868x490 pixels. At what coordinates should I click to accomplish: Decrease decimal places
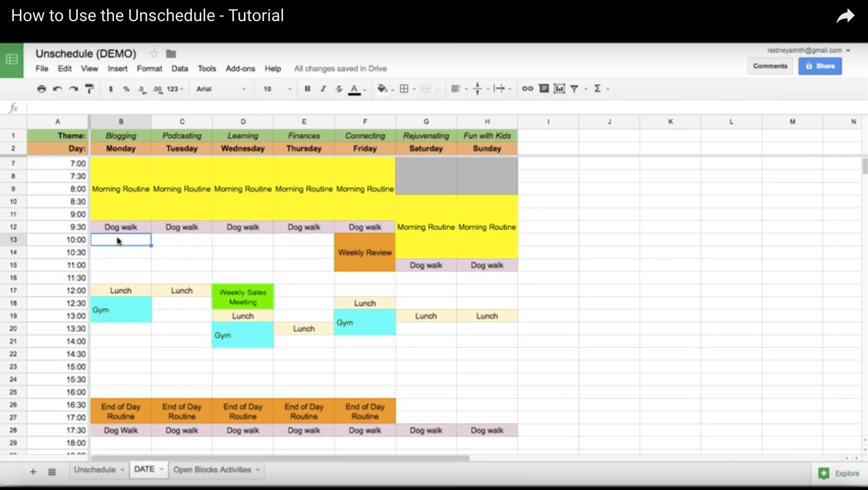(142, 89)
